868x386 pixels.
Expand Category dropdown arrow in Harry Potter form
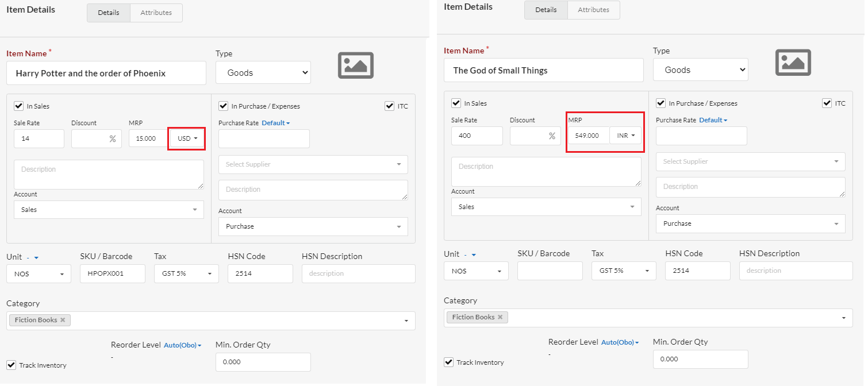point(407,321)
